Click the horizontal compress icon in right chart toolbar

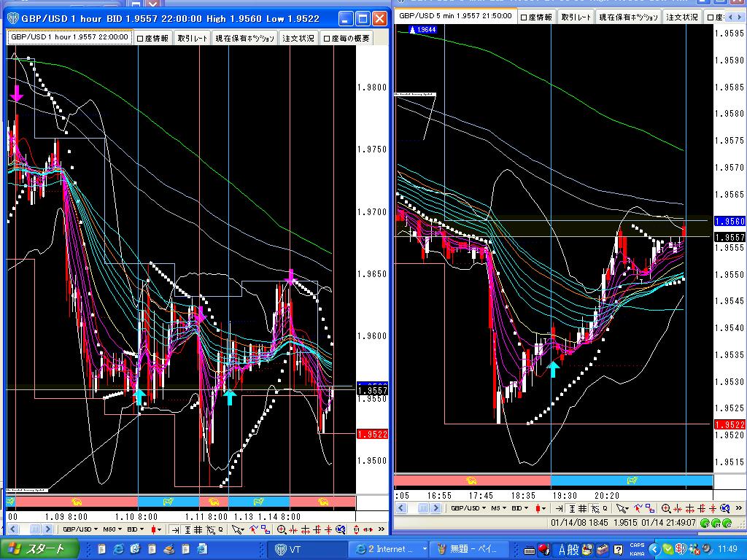[x=678, y=508]
